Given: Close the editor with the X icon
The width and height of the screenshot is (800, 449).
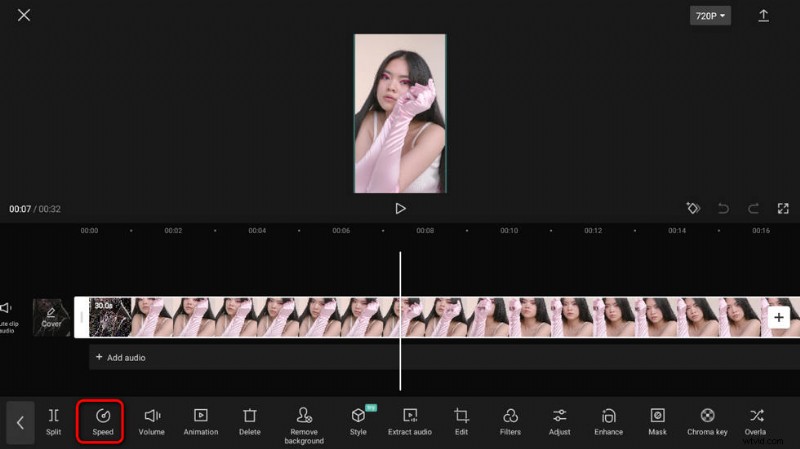Looking at the screenshot, I should click(23, 15).
